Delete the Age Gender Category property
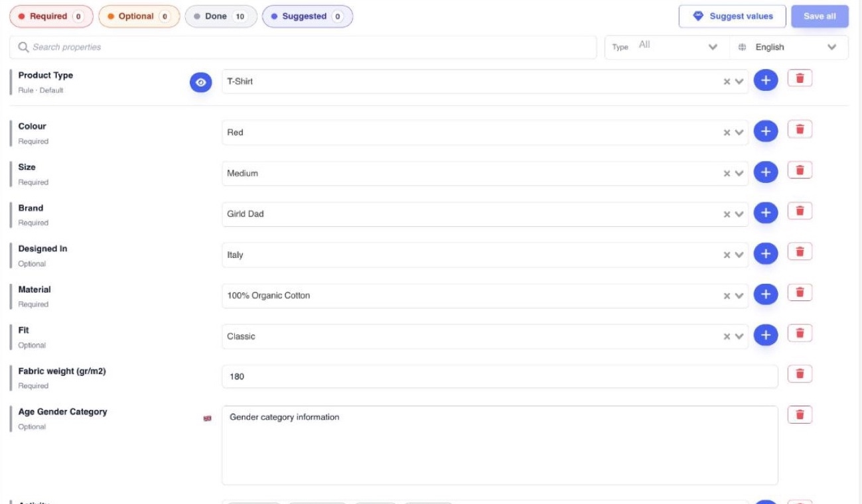 [800, 415]
